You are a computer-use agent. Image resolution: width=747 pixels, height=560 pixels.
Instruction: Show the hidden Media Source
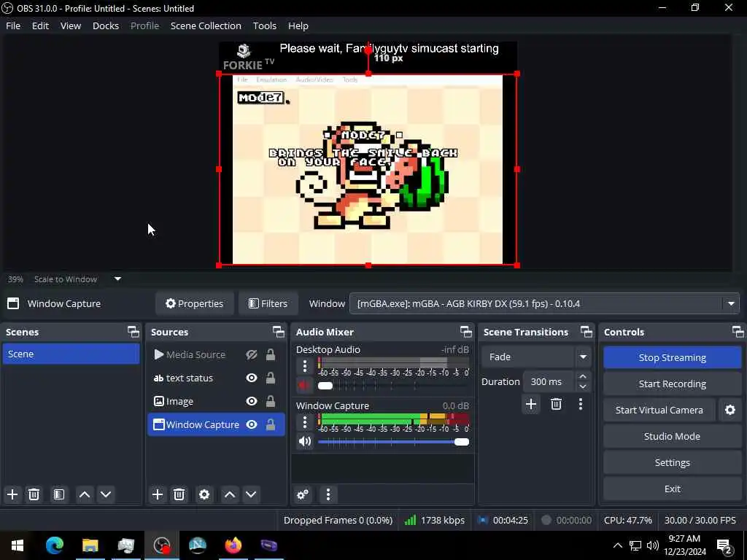click(x=252, y=355)
